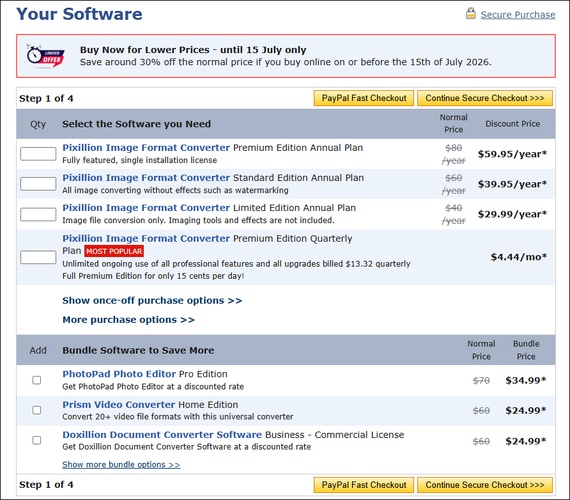The width and height of the screenshot is (570, 500).
Task: Expand Show more bundle options
Action: [x=121, y=465]
